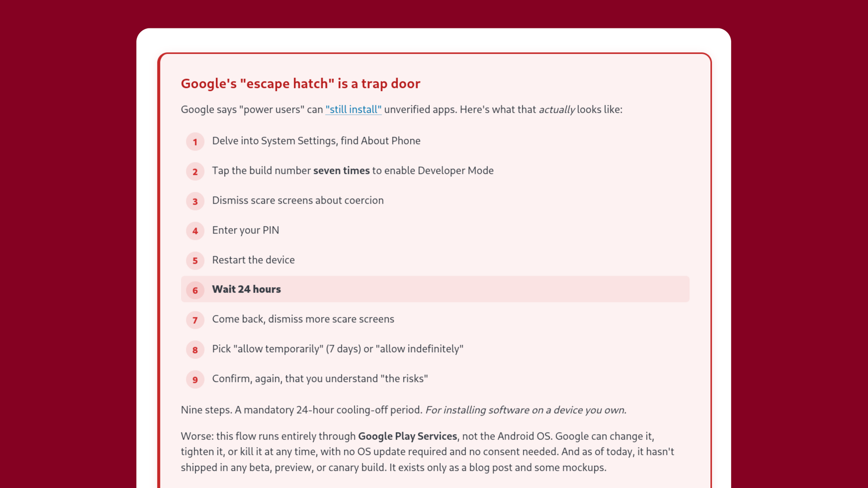Viewport: 868px width, 488px height.
Task: Click step text "Come back, dismiss more scare screens"
Action: point(303,319)
